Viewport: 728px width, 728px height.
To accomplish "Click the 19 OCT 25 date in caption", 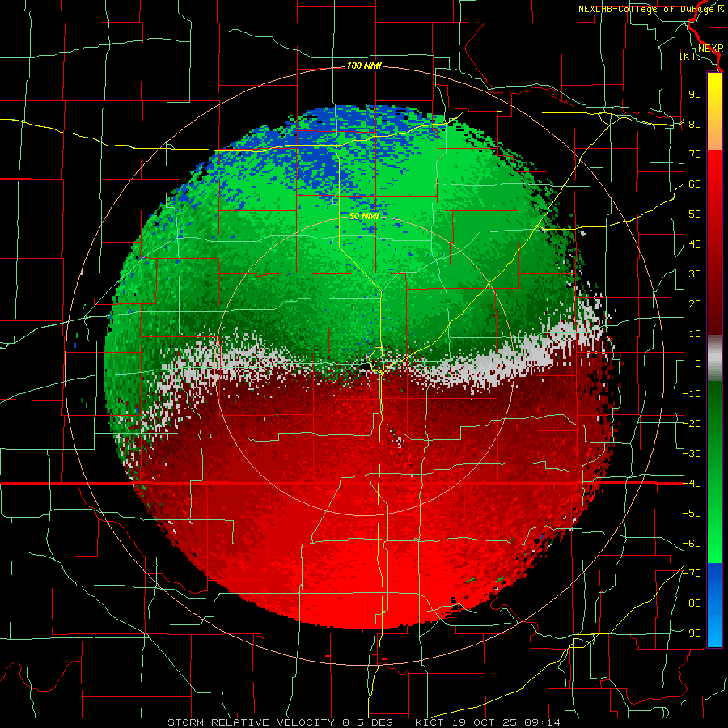I will (x=485, y=722).
